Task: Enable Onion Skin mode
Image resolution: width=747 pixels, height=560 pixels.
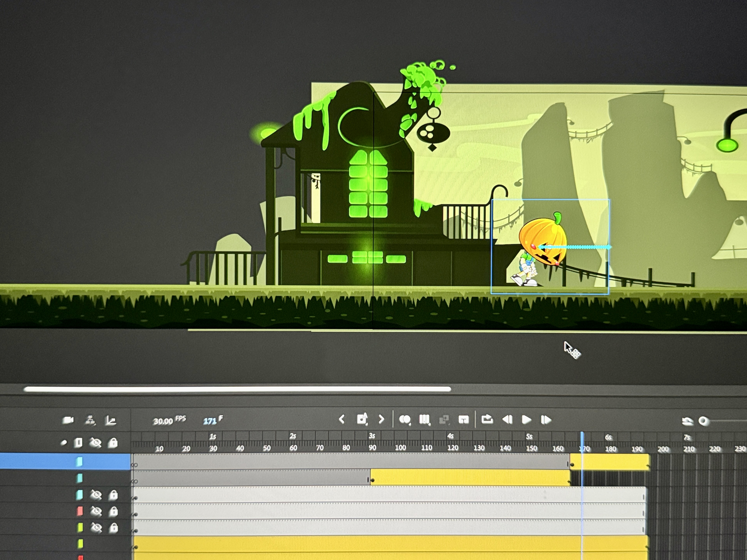Action: click(x=405, y=420)
